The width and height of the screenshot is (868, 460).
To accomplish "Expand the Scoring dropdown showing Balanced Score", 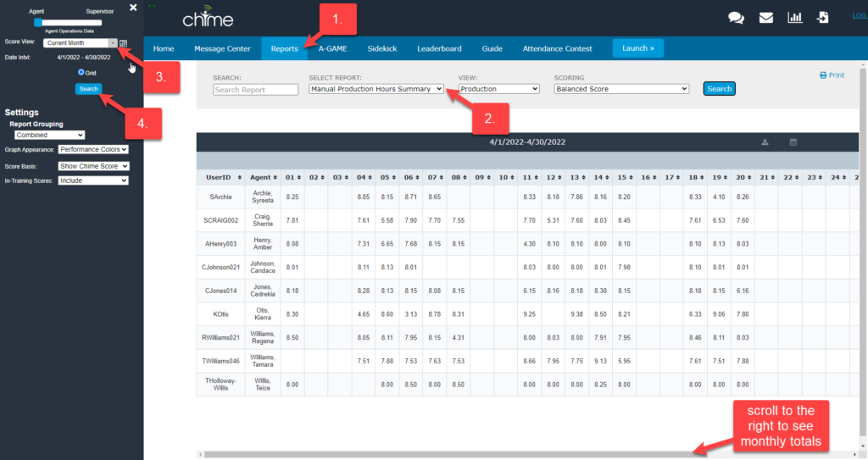I will pyautogui.click(x=621, y=89).
